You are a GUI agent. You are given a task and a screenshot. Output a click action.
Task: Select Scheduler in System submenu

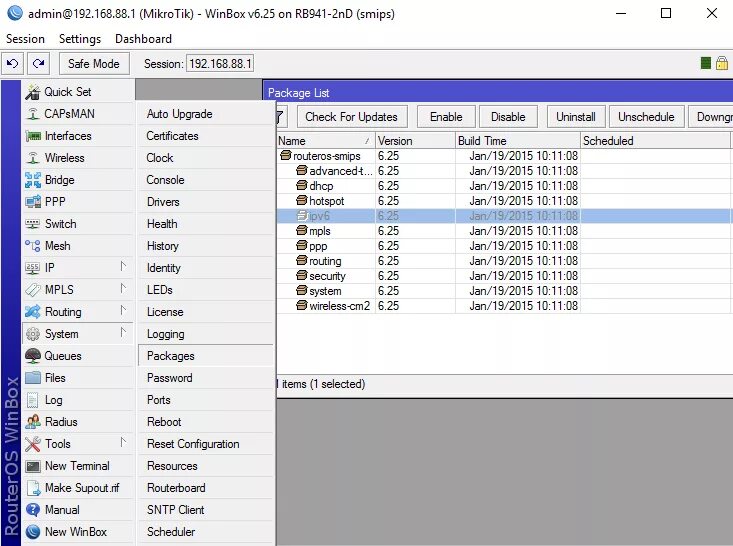pyautogui.click(x=206, y=532)
